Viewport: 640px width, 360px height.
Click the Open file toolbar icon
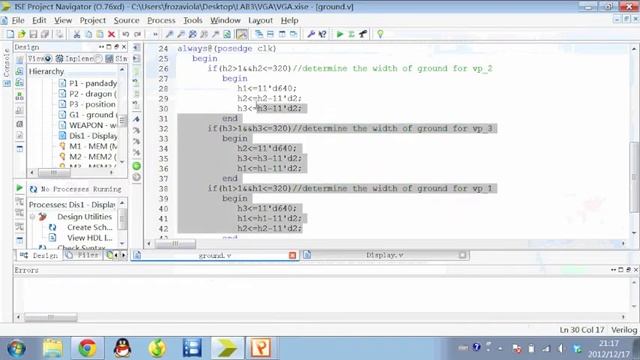pyautogui.click(x=22, y=34)
